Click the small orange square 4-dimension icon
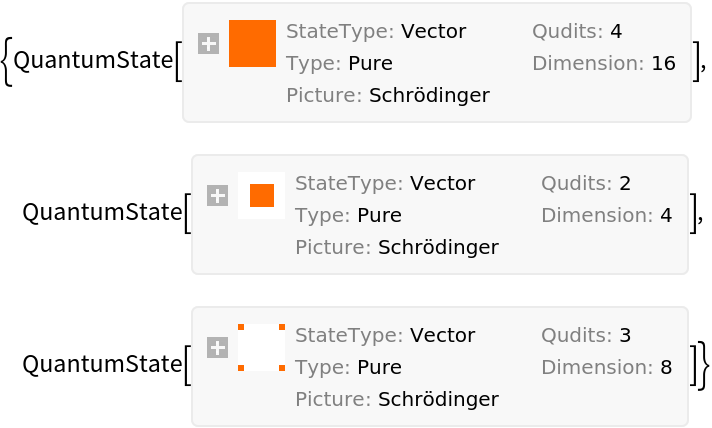This screenshot has height=428, width=712. pos(261,196)
